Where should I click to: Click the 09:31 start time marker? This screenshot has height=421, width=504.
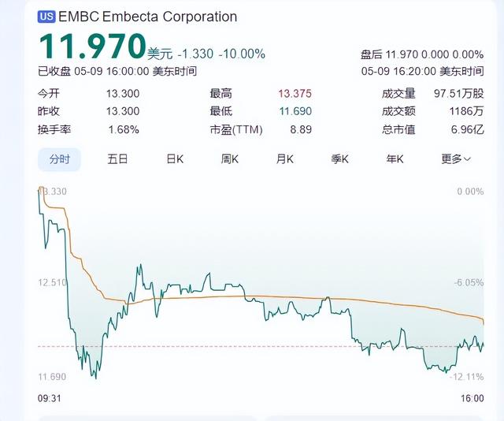(49, 398)
